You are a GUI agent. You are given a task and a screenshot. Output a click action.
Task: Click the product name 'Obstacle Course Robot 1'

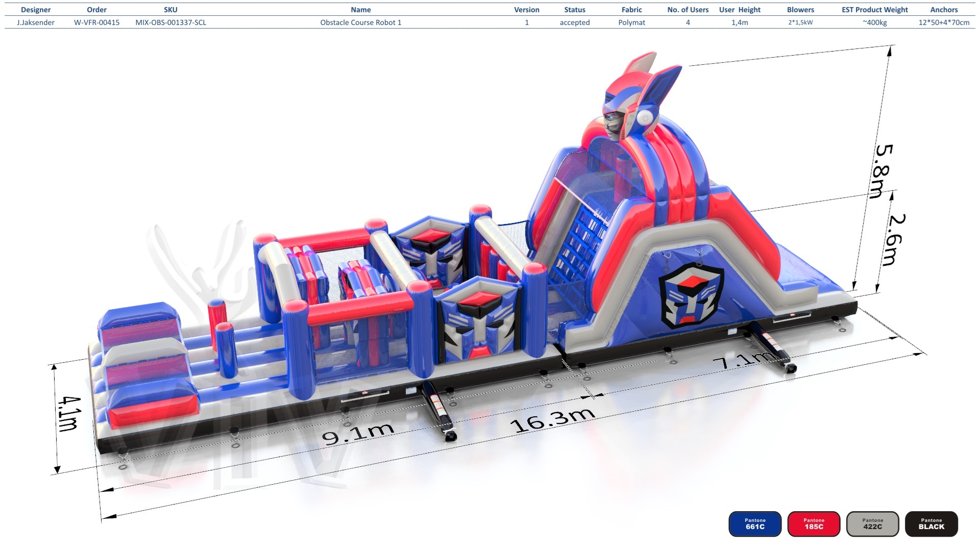point(361,22)
